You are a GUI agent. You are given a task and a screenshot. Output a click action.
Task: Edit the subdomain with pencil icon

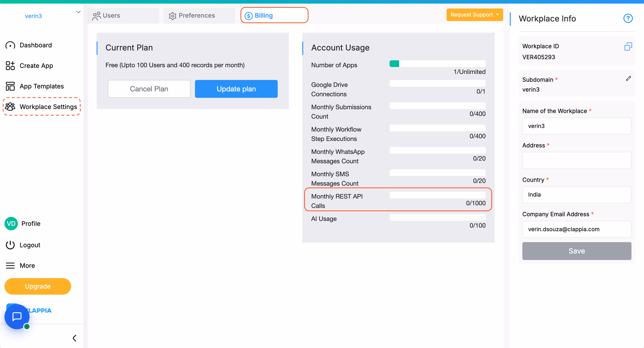point(628,79)
